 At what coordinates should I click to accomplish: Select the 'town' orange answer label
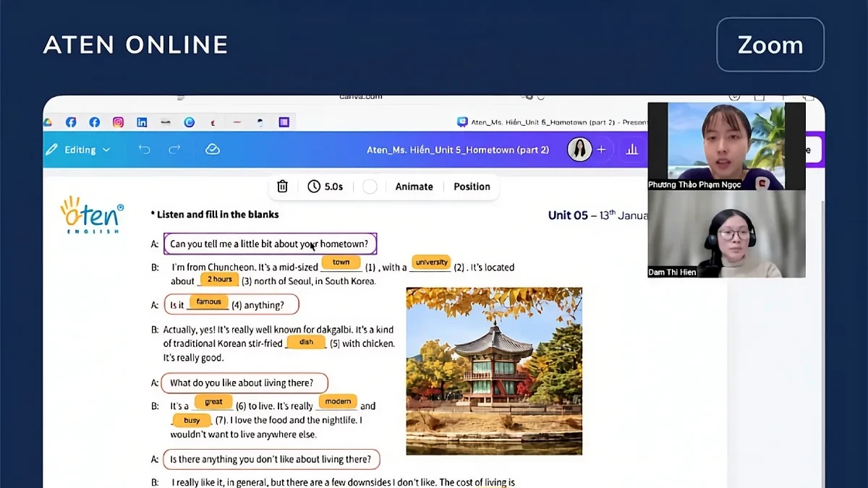341,262
